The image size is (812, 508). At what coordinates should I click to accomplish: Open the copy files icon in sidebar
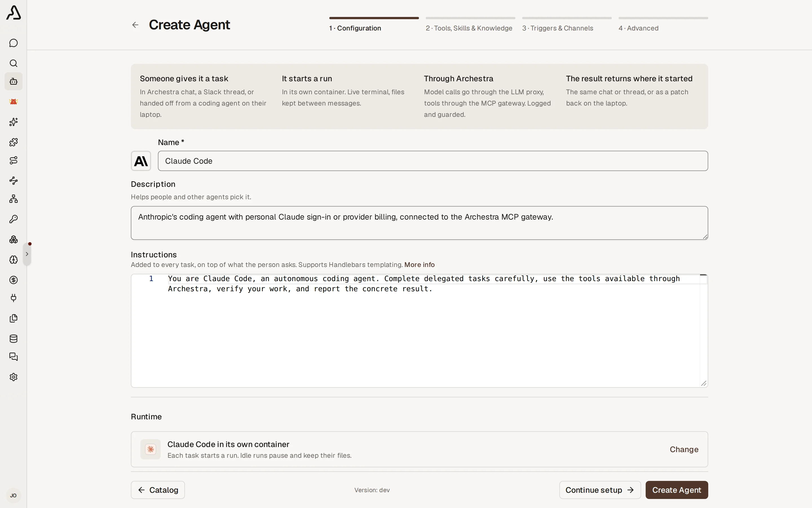pos(14,318)
